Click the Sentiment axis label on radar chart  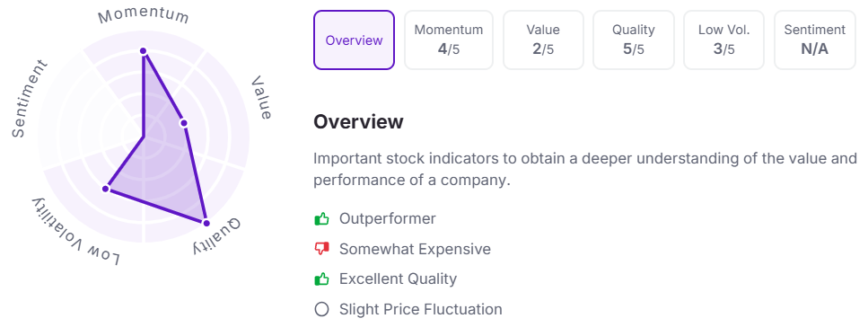pyautogui.click(x=29, y=99)
